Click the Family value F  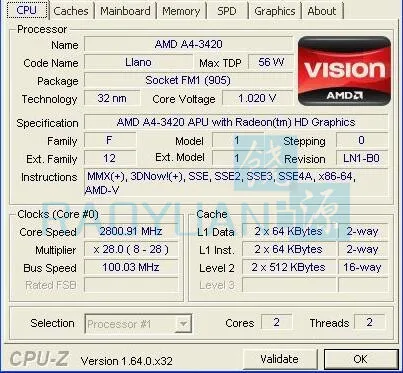tap(110, 140)
